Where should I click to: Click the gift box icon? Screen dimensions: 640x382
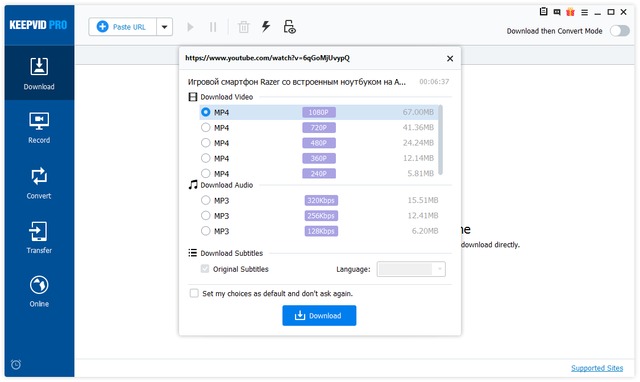click(570, 12)
